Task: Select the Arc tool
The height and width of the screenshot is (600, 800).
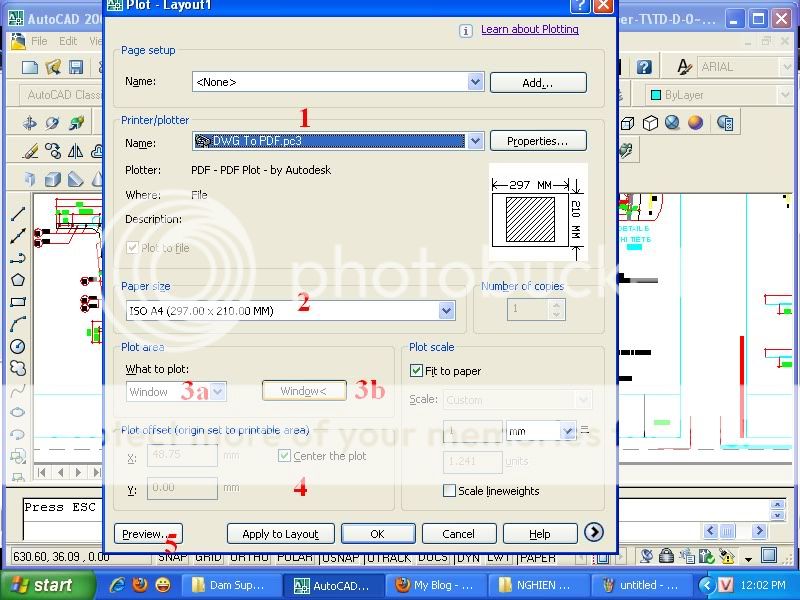Action: point(18,323)
